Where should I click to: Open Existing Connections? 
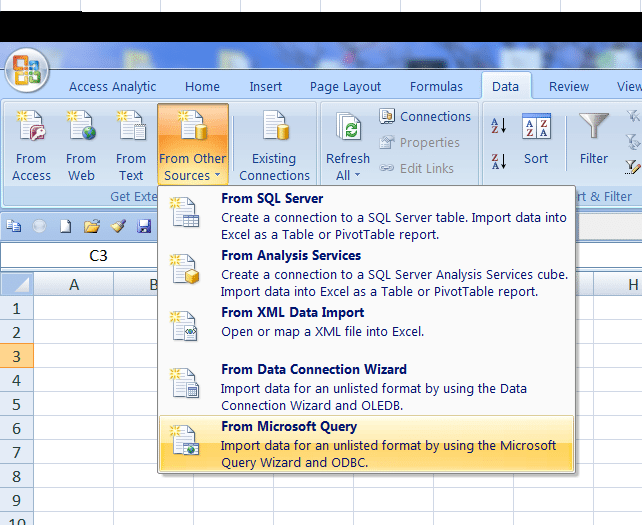(x=274, y=145)
